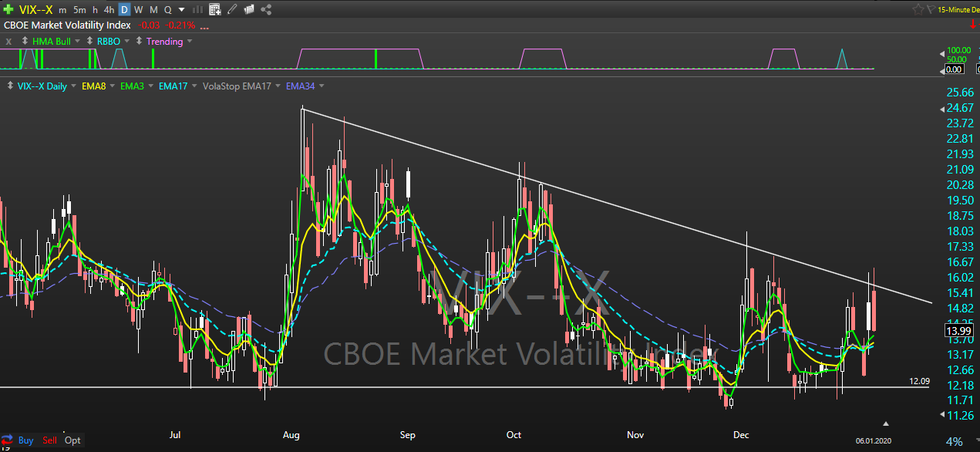
Task: Click the red three dots more info
Action: (x=205, y=26)
